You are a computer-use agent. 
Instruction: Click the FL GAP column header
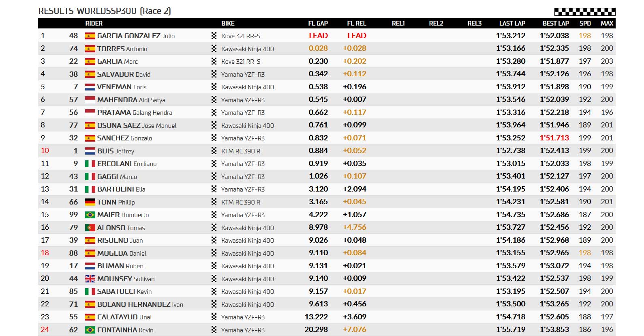pos(318,24)
